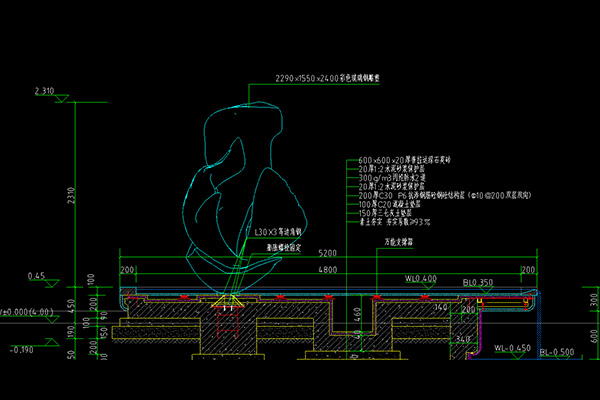The image size is (600, 400).
Task: Click the 万能支撑器 support annotation
Action: (399, 242)
